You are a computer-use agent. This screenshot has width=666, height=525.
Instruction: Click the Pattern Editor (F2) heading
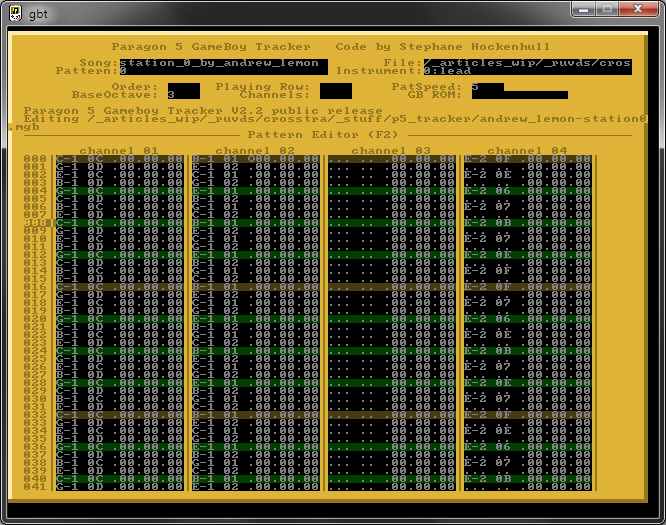tap(323, 135)
